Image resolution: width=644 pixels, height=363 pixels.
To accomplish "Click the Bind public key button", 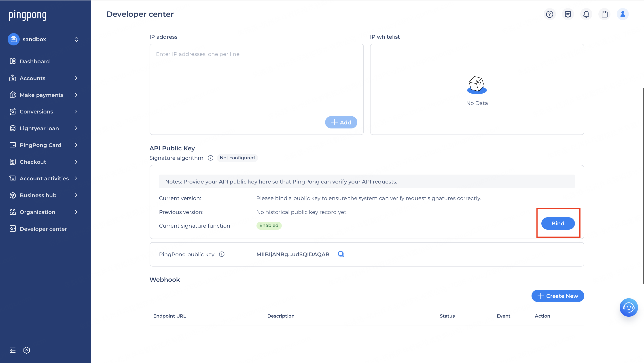I will pyautogui.click(x=558, y=223).
